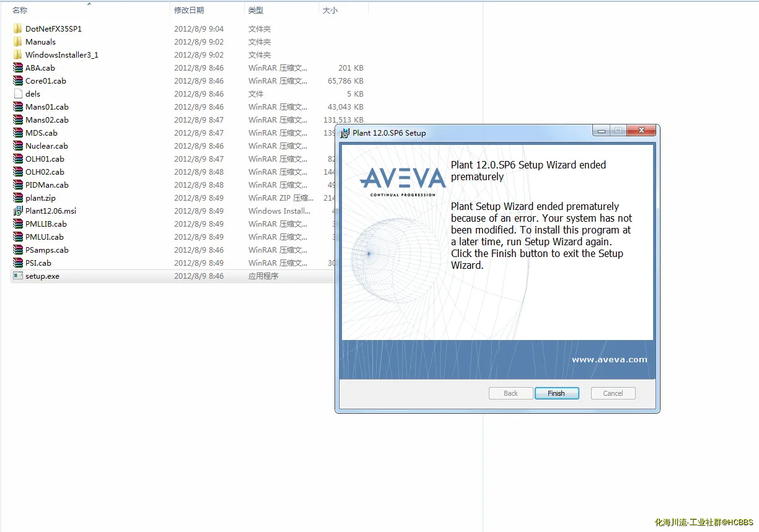Click the 131,513 KB size value
Screen dimensions: 759x532
point(344,120)
